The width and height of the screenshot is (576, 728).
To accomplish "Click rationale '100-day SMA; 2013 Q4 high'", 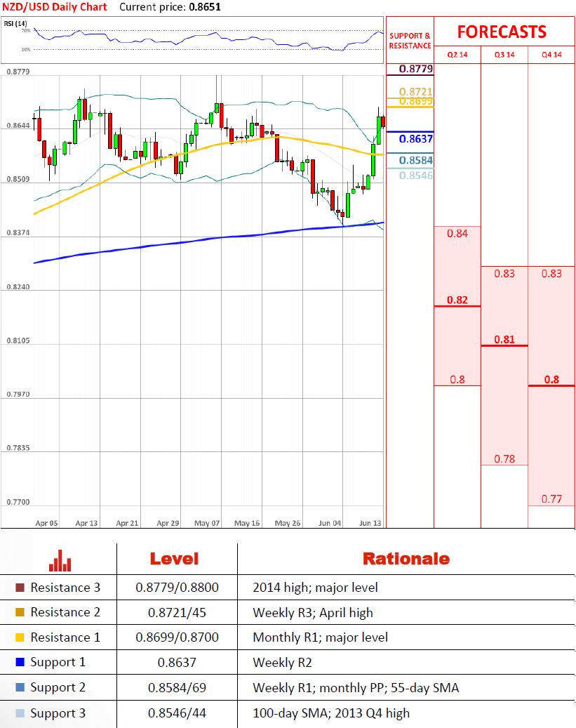I will coord(331,713).
